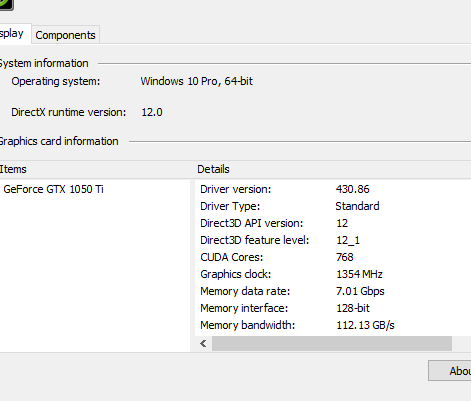Select GeForce GTX 1050 Ti item
The width and height of the screenshot is (471, 401).
[53, 189]
